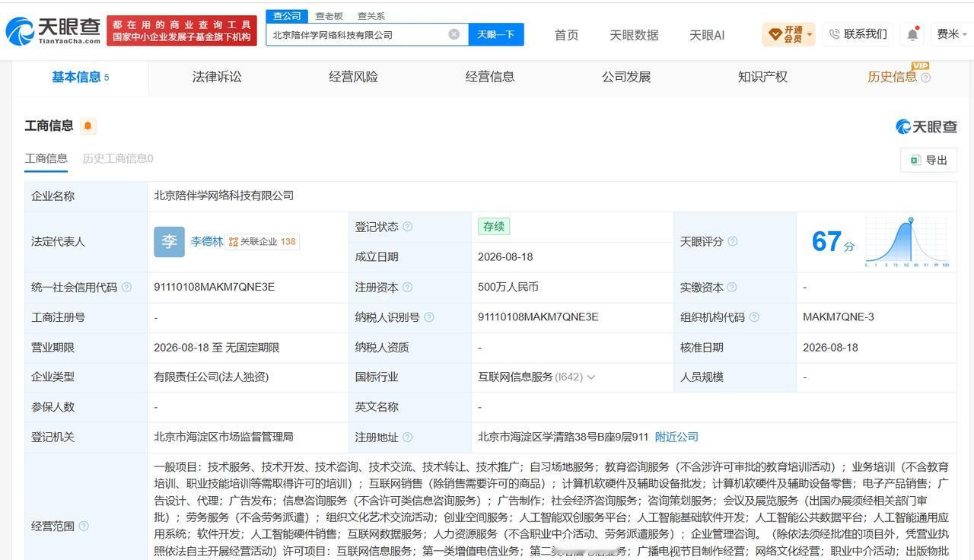This screenshot has height=560, width=974.
Task: Switch to the 查公司 search tab
Action: click(x=287, y=16)
